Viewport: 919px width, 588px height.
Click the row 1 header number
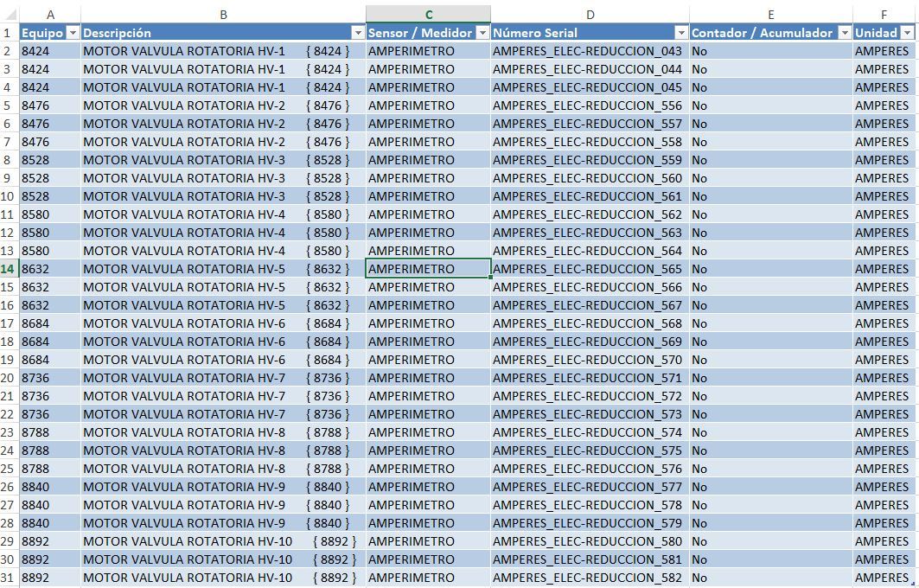coord(9,33)
